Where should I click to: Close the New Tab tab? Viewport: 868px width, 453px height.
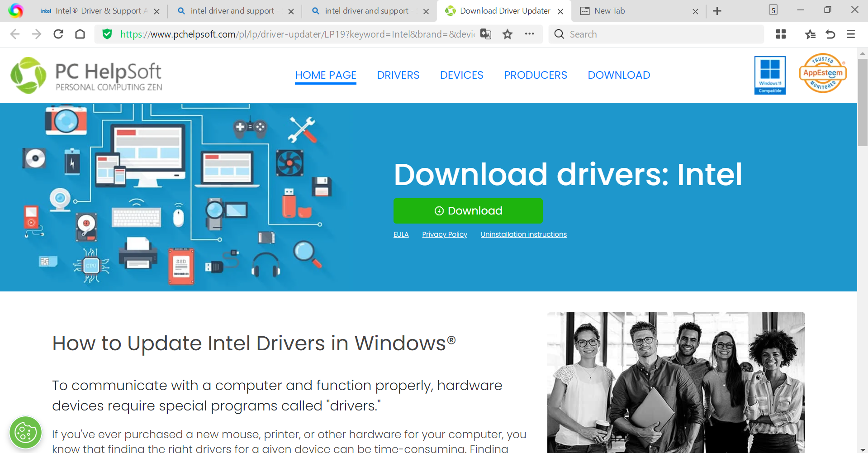point(695,11)
